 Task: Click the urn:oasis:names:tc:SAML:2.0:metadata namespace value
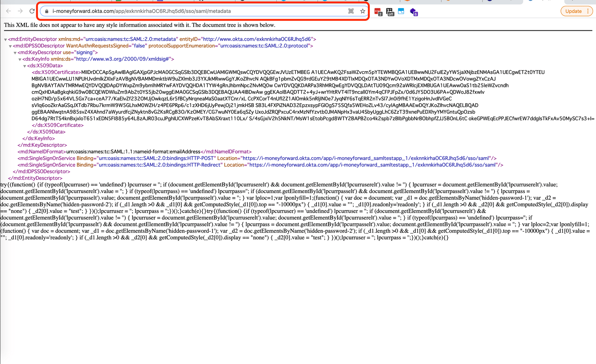[x=130, y=39]
